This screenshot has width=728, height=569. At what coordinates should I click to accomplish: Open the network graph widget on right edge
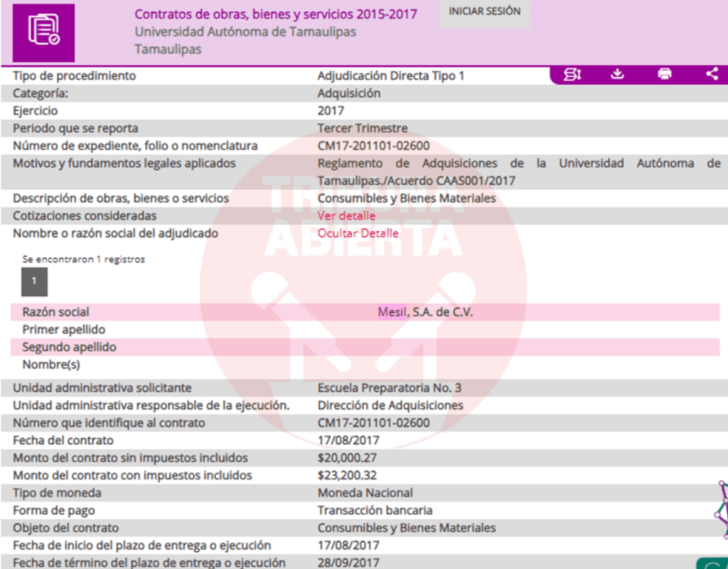[x=722, y=509]
